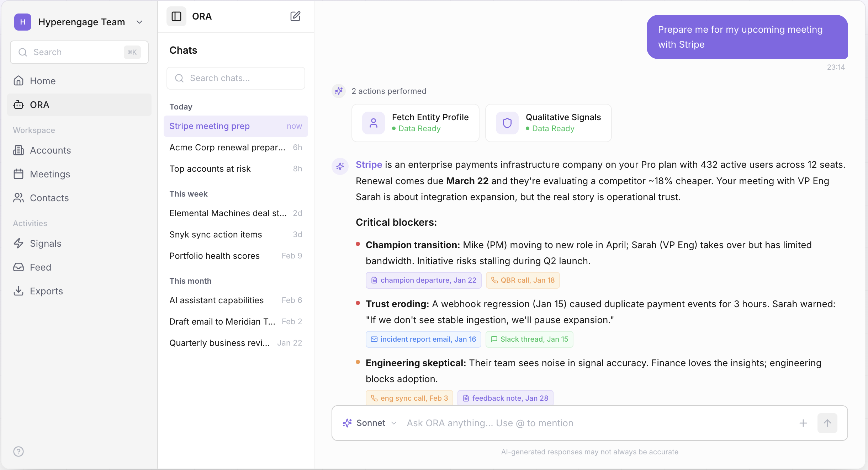Viewport: 868px width, 470px height.
Task: Go to Accounts in the sidebar
Action: tap(51, 150)
